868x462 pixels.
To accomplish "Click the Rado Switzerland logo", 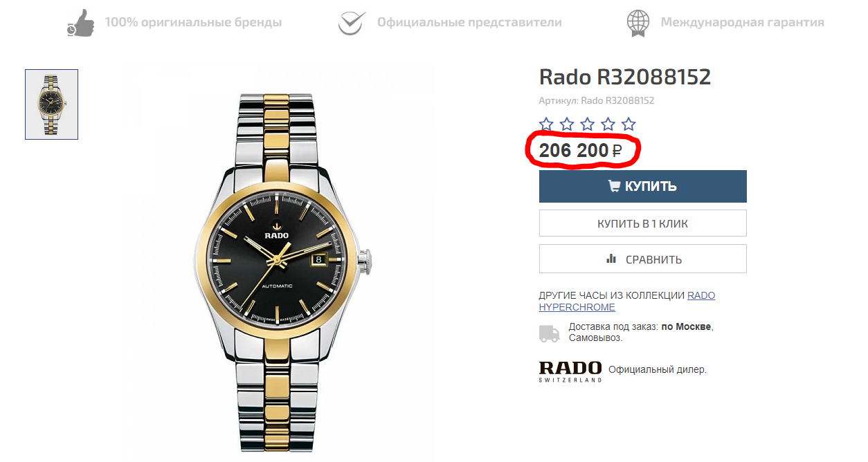I will [x=570, y=370].
